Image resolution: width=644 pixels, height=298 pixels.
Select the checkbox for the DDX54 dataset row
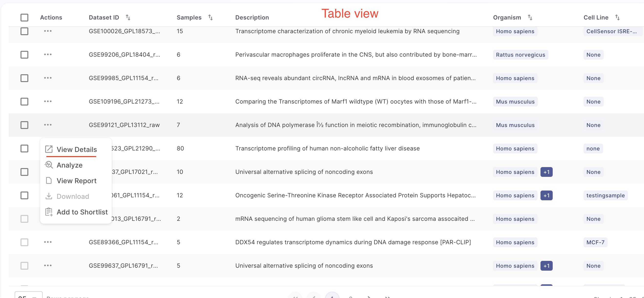click(x=24, y=242)
